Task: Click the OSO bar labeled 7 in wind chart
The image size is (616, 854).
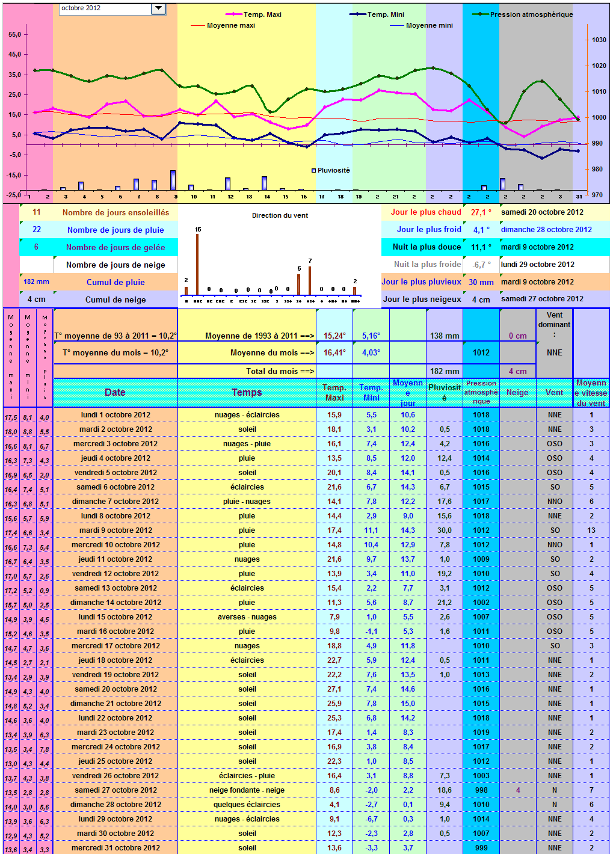Action: point(310,280)
